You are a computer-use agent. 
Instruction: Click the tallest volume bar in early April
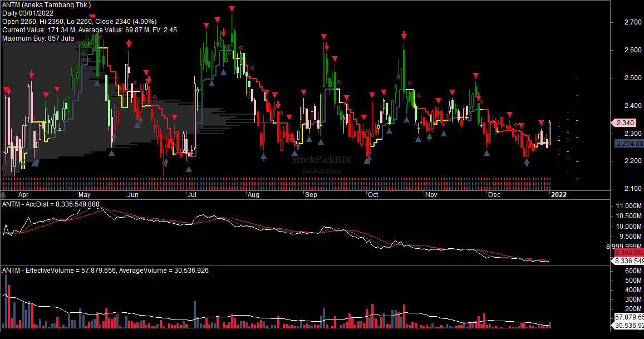[6, 302]
